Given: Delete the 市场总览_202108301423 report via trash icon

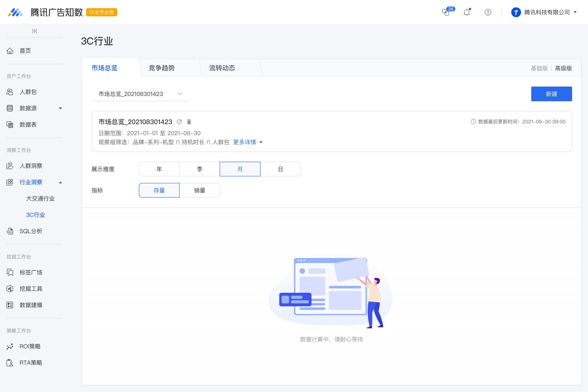Looking at the screenshot, I should tap(189, 122).
